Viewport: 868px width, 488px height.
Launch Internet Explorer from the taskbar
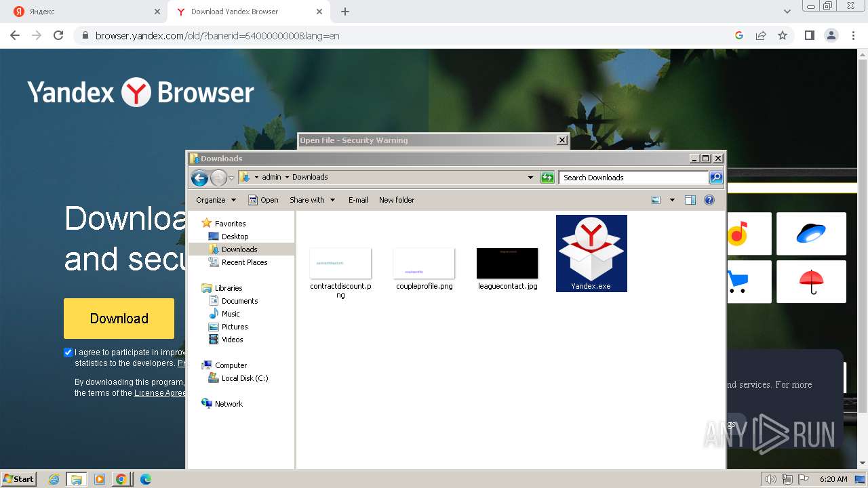pos(54,479)
